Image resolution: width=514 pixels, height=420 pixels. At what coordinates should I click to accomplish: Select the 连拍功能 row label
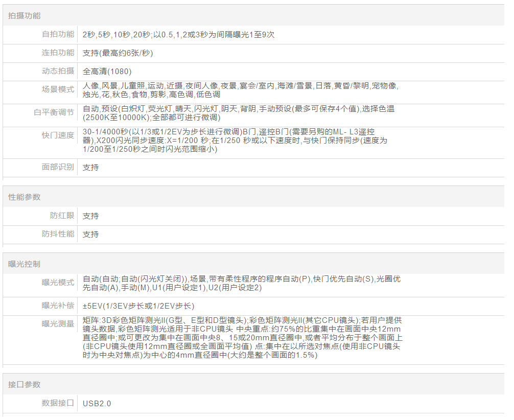pyautogui.click(x=58, y=53)
